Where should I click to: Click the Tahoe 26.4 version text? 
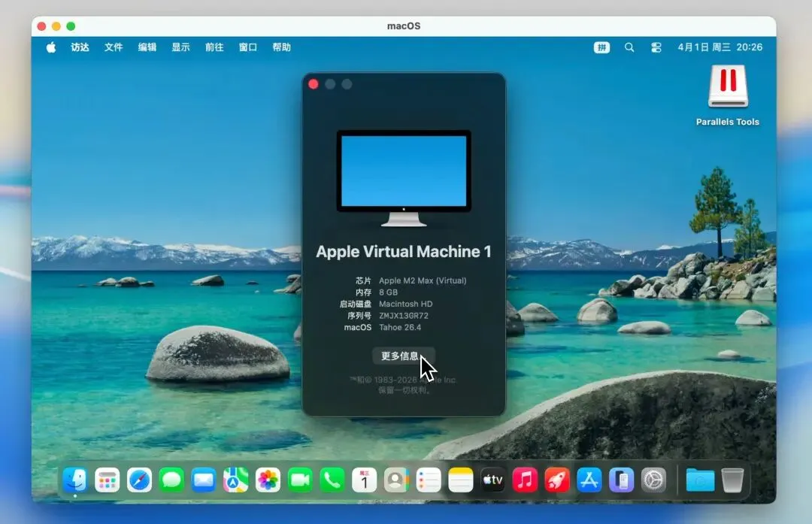(400, 327)
